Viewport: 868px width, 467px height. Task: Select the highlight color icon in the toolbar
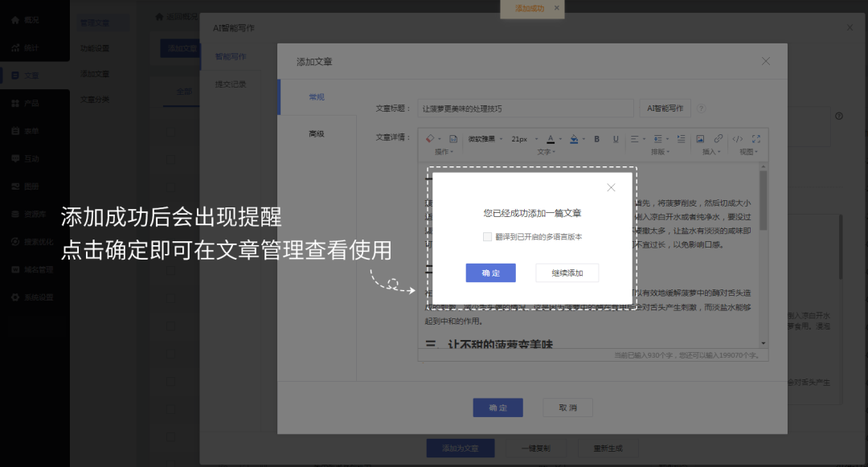pyautogui.click(x=574, y=138)
